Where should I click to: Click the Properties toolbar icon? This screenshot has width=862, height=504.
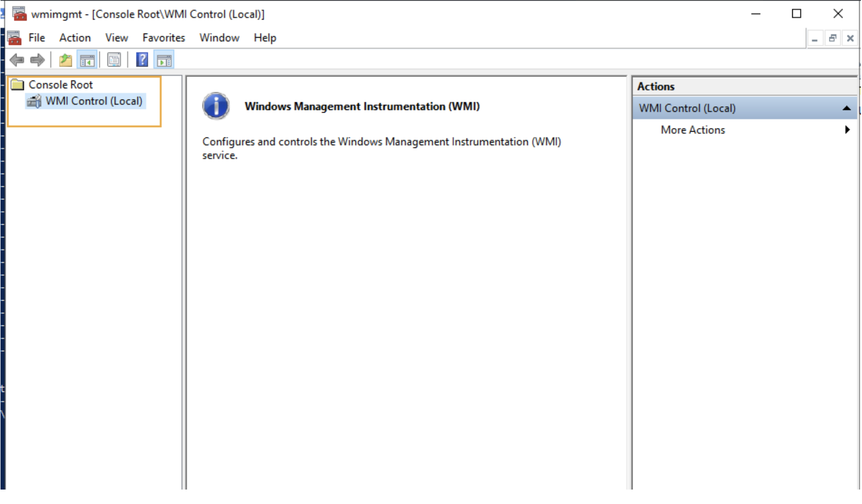(114, 60)
